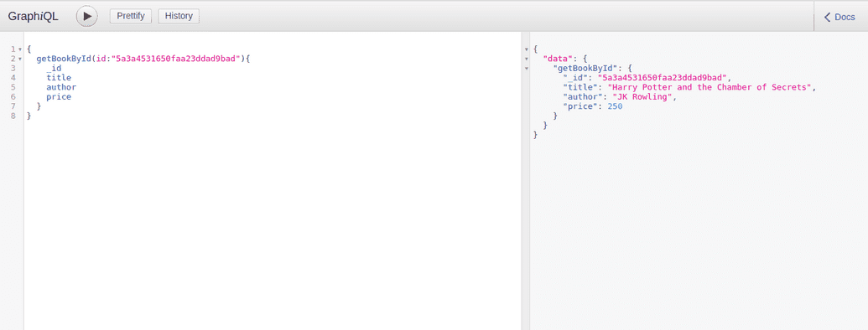Viewport: 868px width, 330px height.
Task: Click the "price" key in results
Action: [x=580, y=106]
